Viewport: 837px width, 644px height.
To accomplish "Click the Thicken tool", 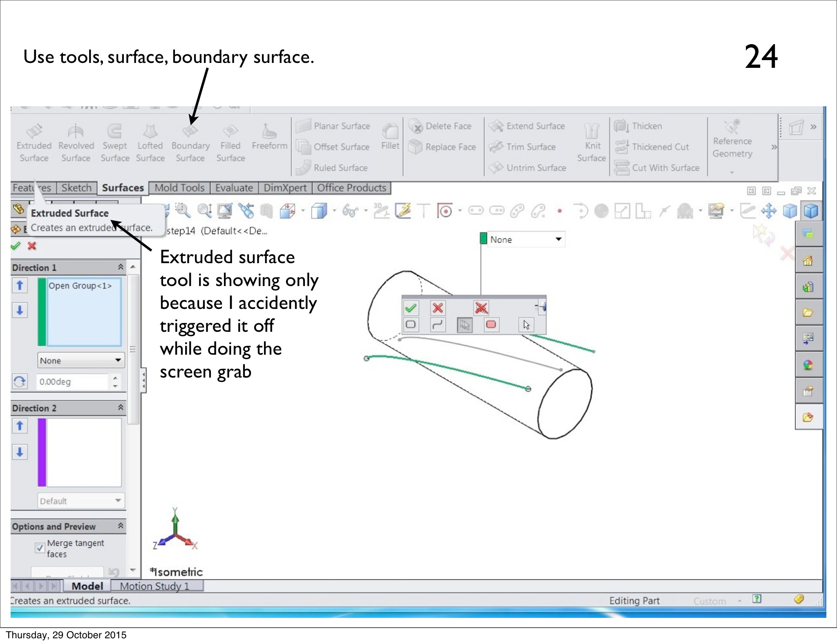I will [646, 126].
